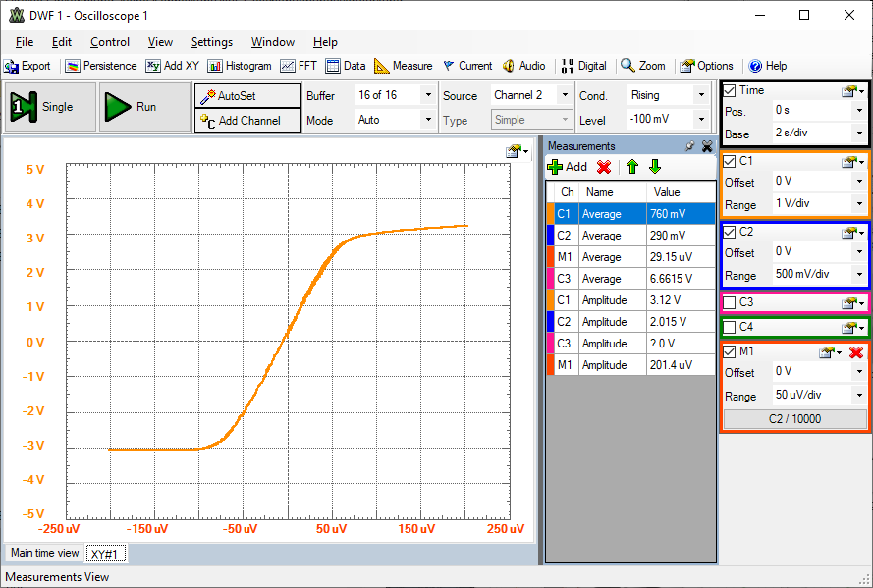Uncheck the C1 channel checkbox
Viewport: 873px width, 588px height.
[730, 161]
